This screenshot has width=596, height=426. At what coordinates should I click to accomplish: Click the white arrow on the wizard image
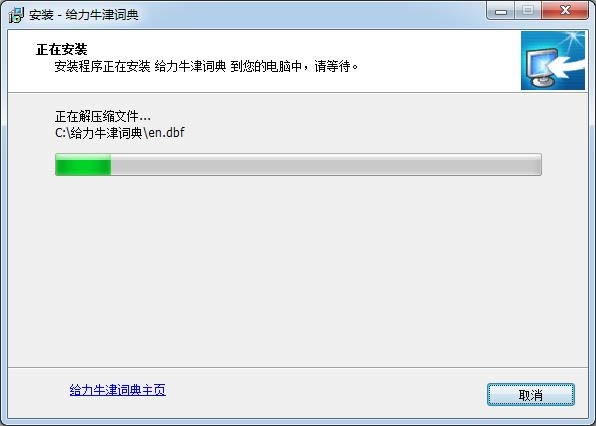[x=568, y=67]
